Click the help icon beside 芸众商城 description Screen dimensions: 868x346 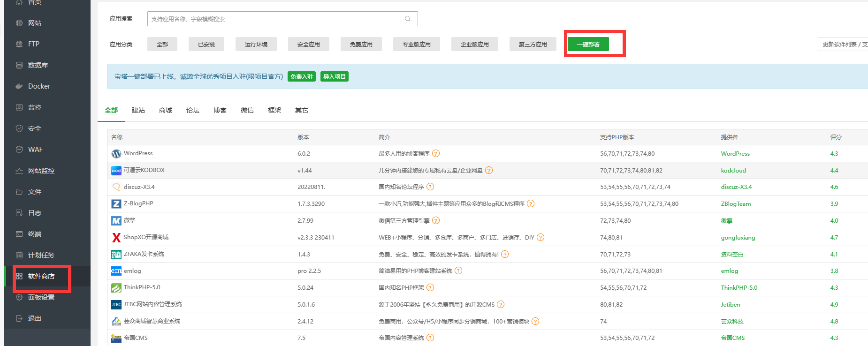[x=535, y=321]
